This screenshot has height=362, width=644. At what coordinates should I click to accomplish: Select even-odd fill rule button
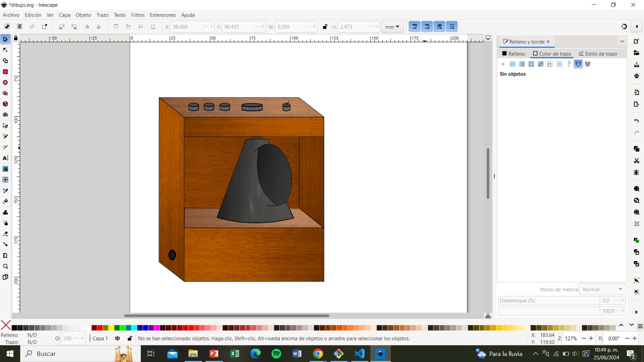(578, 64)
